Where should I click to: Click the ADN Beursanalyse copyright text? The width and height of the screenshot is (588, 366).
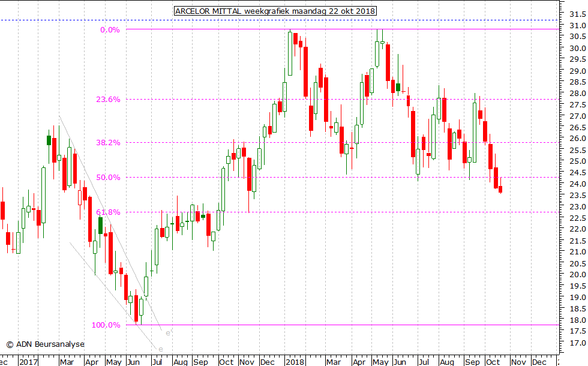(46, 344)
